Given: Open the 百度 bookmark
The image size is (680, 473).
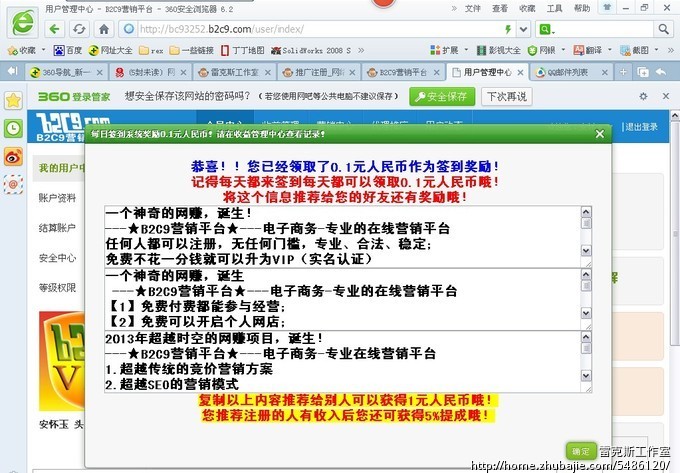Looking at the screenshot, I should (68, 50).
